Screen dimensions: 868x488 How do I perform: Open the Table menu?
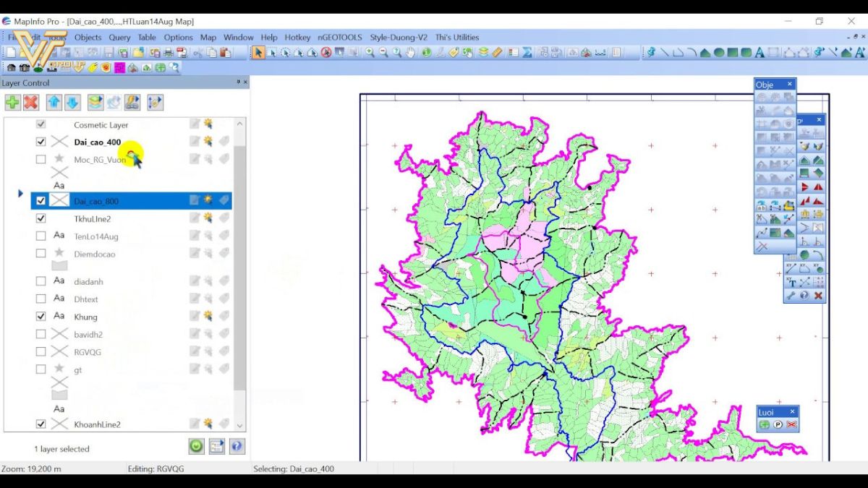[x=147, y=37]
